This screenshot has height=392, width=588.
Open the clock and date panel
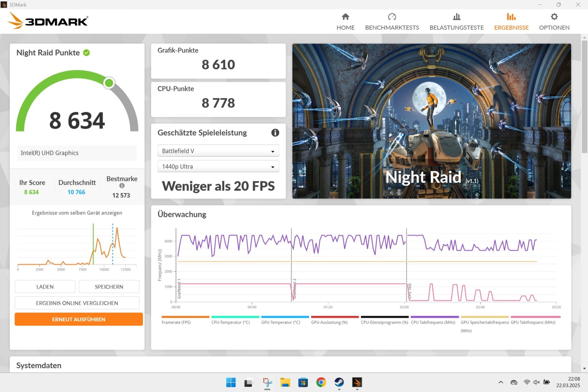point(568,382)
